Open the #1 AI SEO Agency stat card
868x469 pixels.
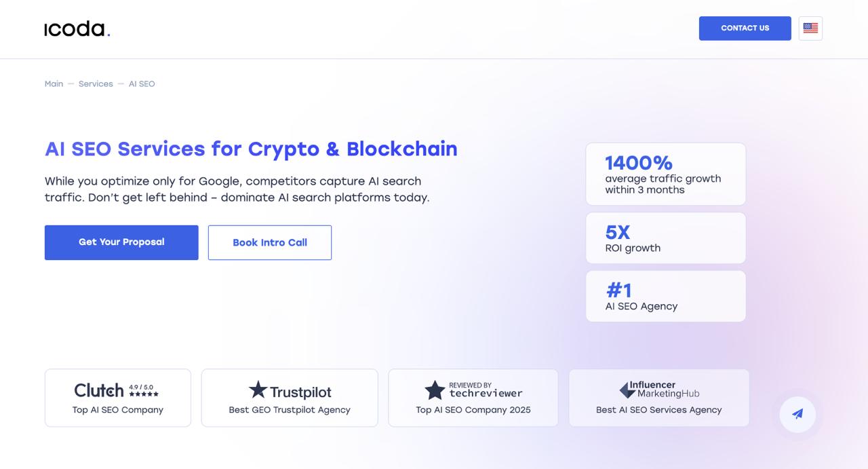point(665,296)
